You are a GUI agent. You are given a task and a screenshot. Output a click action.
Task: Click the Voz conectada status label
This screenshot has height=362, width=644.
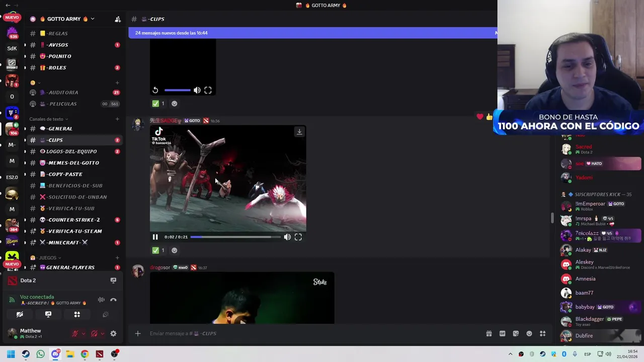(37, 297)
